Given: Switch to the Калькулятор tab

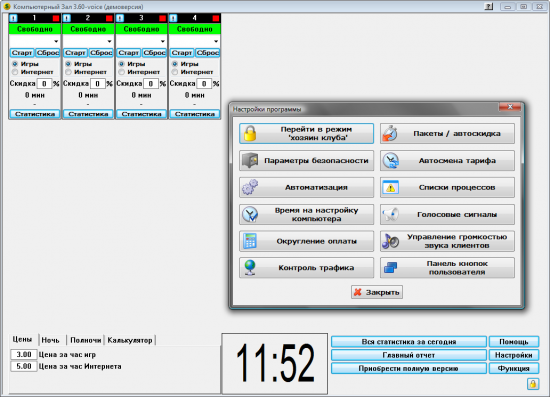Looking at the screenshot, I should [x=130, y=340].
